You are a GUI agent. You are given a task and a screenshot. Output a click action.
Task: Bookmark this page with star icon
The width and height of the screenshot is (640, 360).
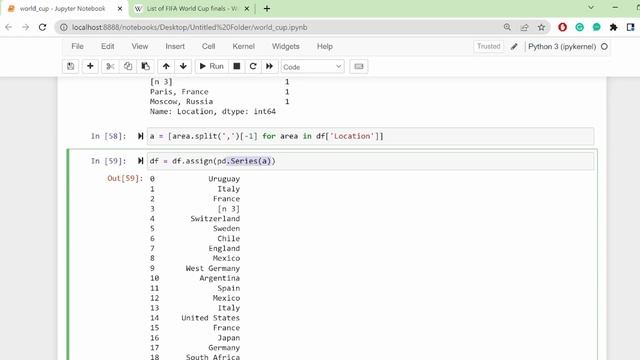coord(541,27)
